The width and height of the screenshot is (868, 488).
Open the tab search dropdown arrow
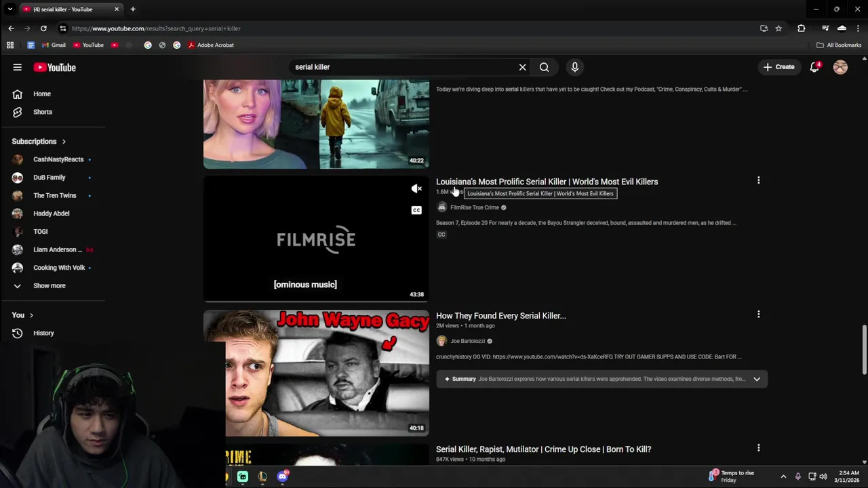[x=9, y=9]
